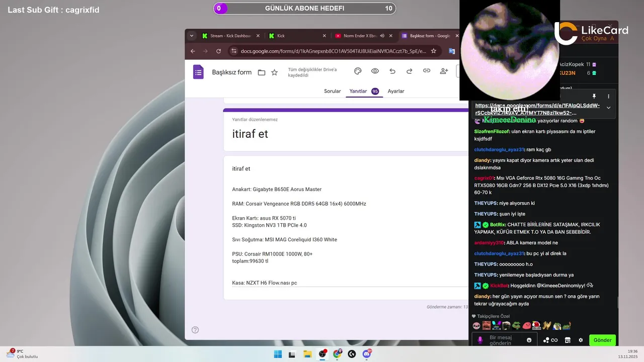Open the Google Forms home icon
Viewport: 644px width, 362px height.
coord(198,72)
